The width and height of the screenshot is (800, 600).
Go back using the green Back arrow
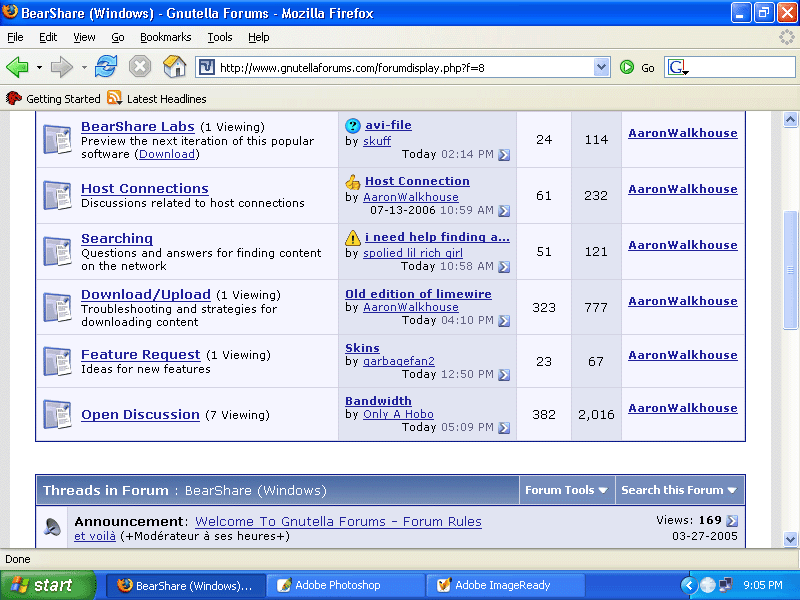click(17, 67)
